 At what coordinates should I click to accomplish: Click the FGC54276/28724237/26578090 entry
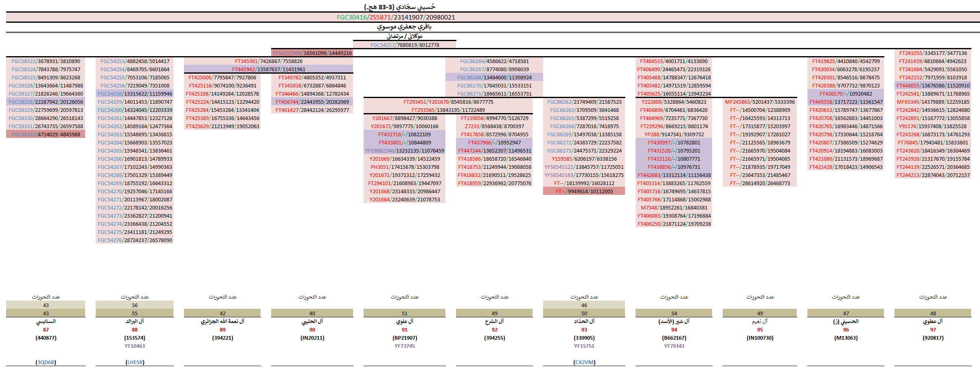pyautogui.click(x=135, y=240)
